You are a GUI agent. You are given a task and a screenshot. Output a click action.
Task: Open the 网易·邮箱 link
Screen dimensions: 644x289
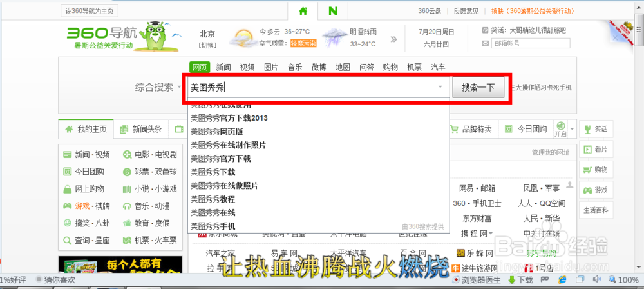click(477, 188)
